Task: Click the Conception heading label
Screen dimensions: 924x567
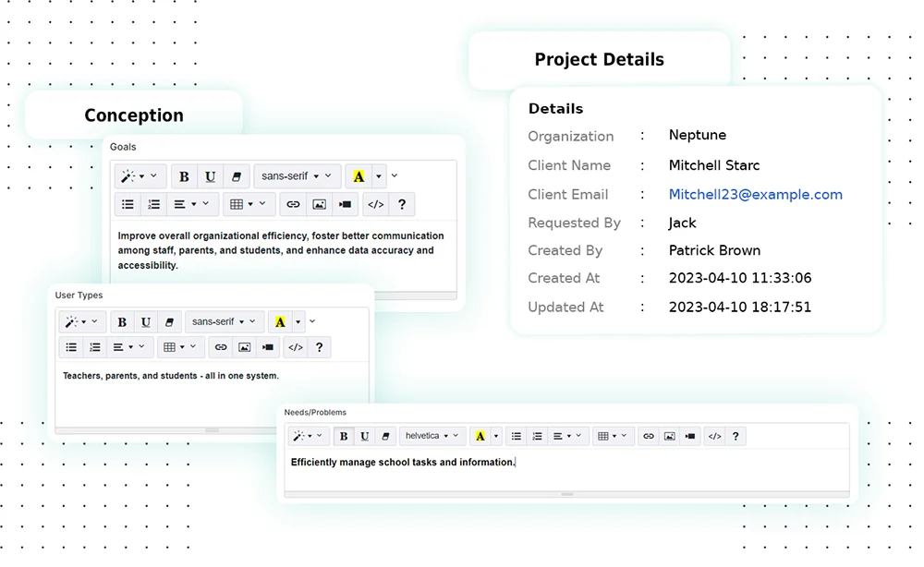Action: [x=134, y=115]
